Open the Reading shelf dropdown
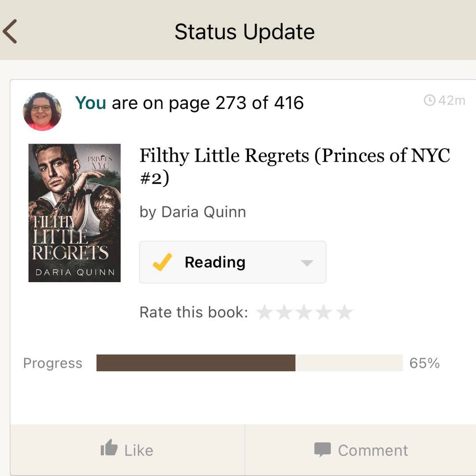 point(233,262)
